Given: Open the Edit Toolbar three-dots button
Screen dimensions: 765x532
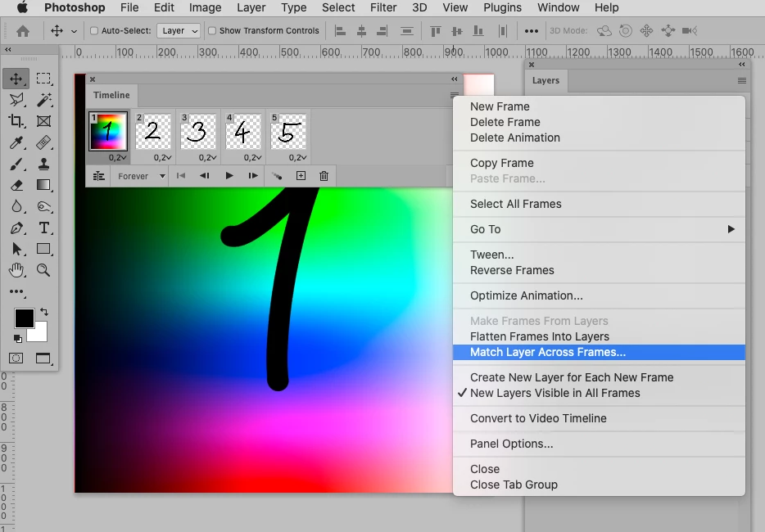Looking at the screenshot, I should tap(16, 291).
